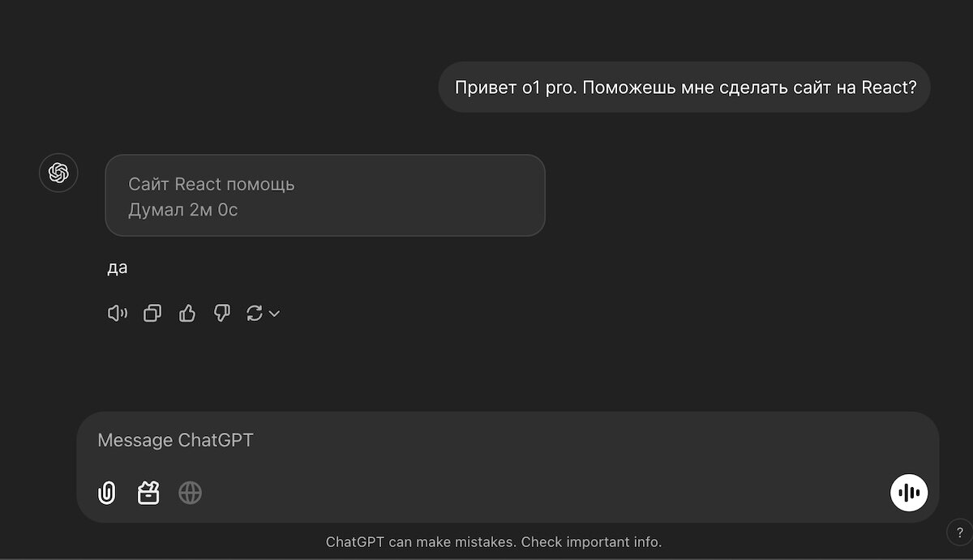The image size is (973, 560).
Task: Click the 'ChatGPT can make mistakes' disclaimer
Action: pos(421,541)
